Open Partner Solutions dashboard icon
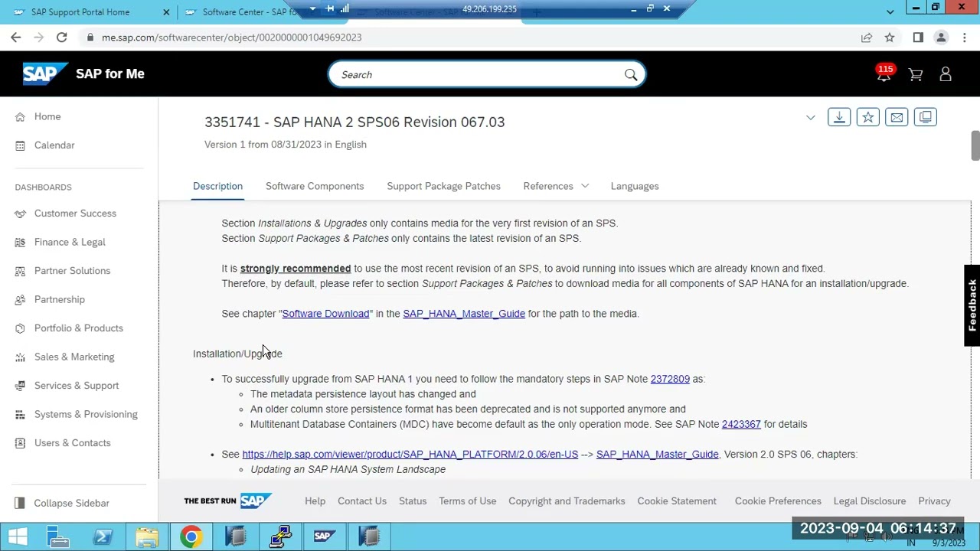This screenshot has width=980, height=551. pyautogui.click(x=20, y=271)
